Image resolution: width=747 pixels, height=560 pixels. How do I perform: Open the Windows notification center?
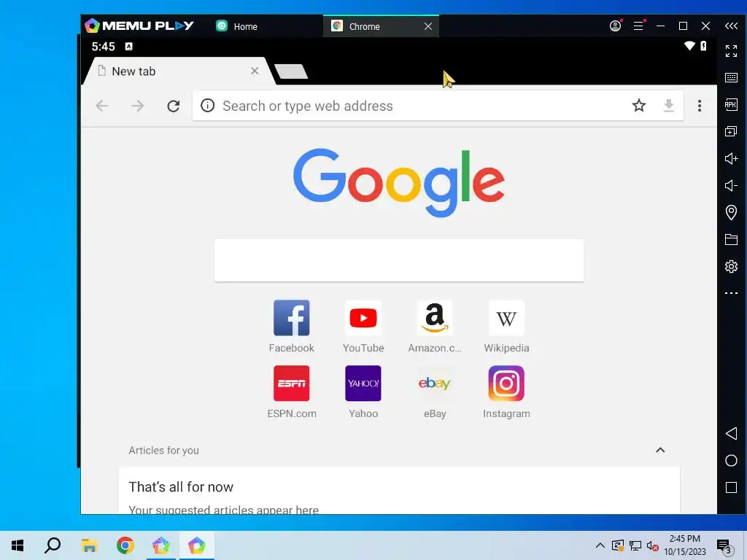click(724, 545)
